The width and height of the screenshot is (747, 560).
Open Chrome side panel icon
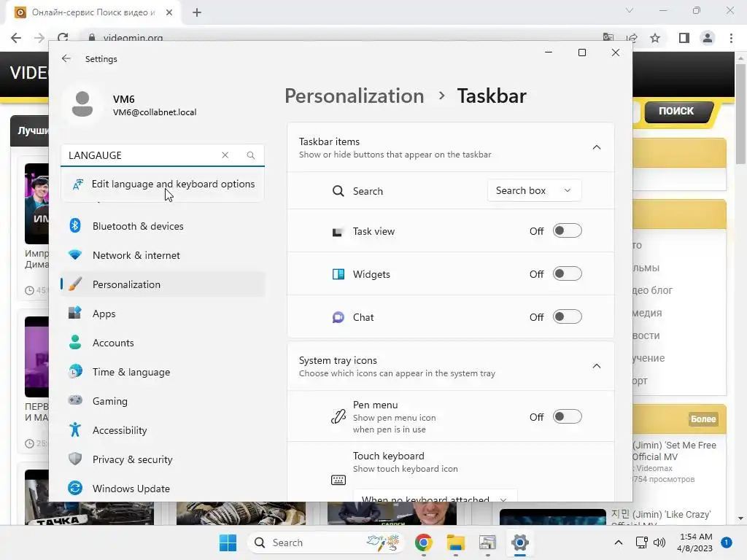pos(684,38)
